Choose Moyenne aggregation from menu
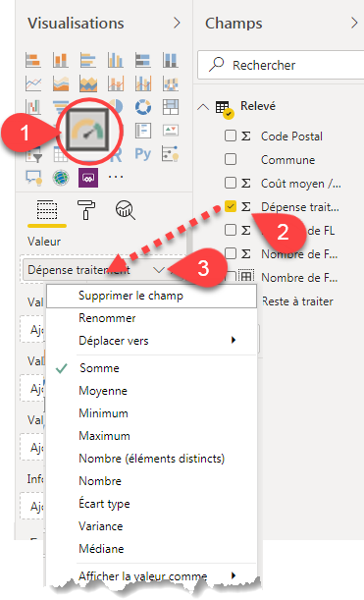The width and height of the screenshot is (364, 600). (103, 391)
